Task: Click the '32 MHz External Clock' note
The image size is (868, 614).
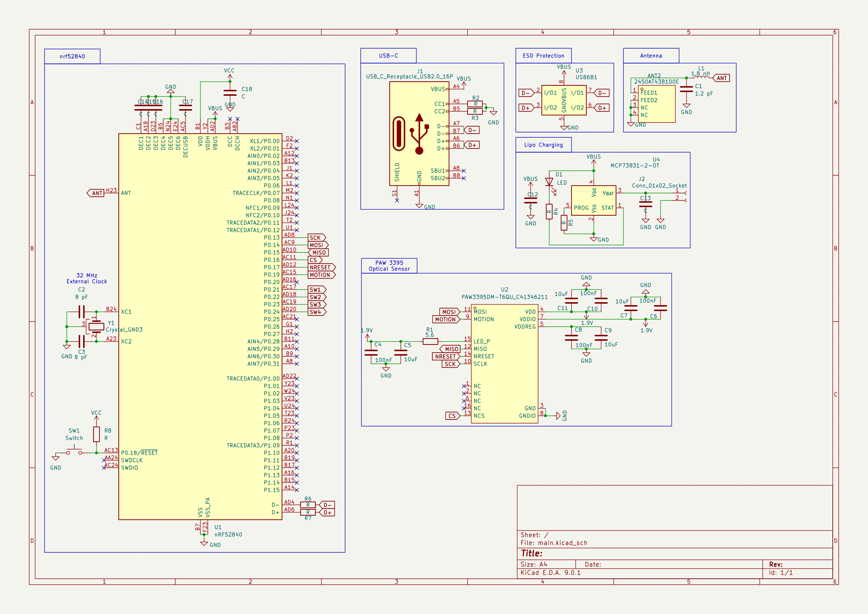Action: [x=86, y=278]
